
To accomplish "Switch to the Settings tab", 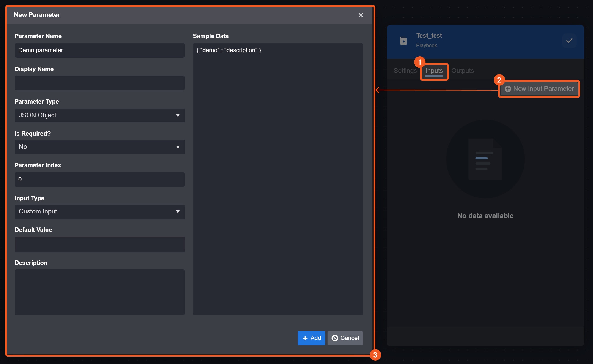I will pyautogui.click(x=405, y=71).
